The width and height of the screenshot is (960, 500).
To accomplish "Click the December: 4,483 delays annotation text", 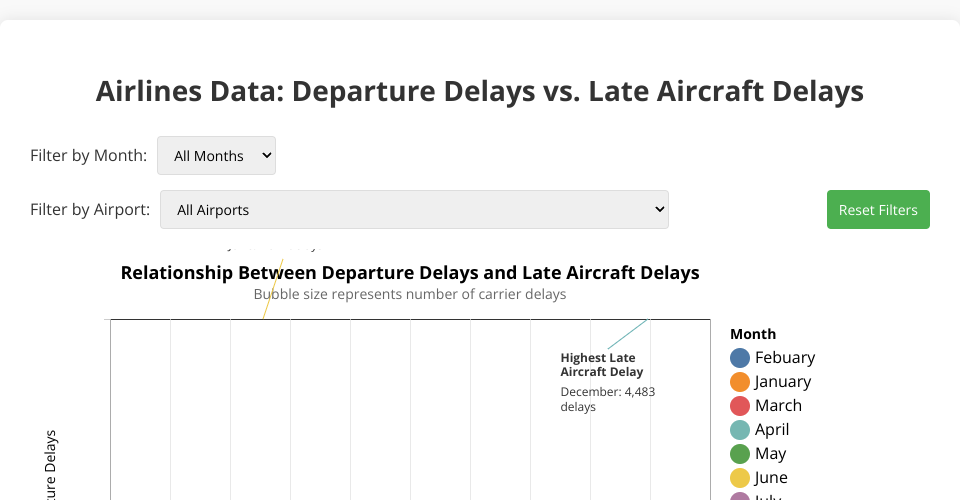I will click(x=607, y=399).
